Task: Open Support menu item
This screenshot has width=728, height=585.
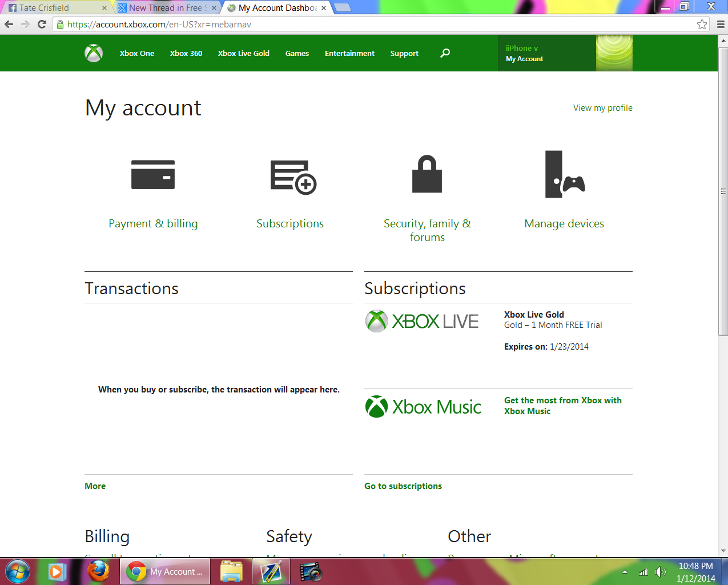Action: pos(404,53)
